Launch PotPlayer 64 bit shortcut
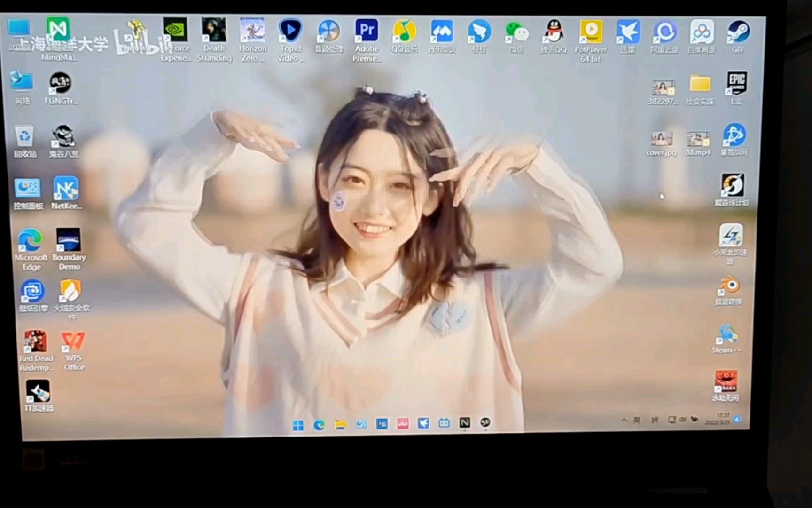Viewport: 812px width, 508px height. click(x=591, y=41)
